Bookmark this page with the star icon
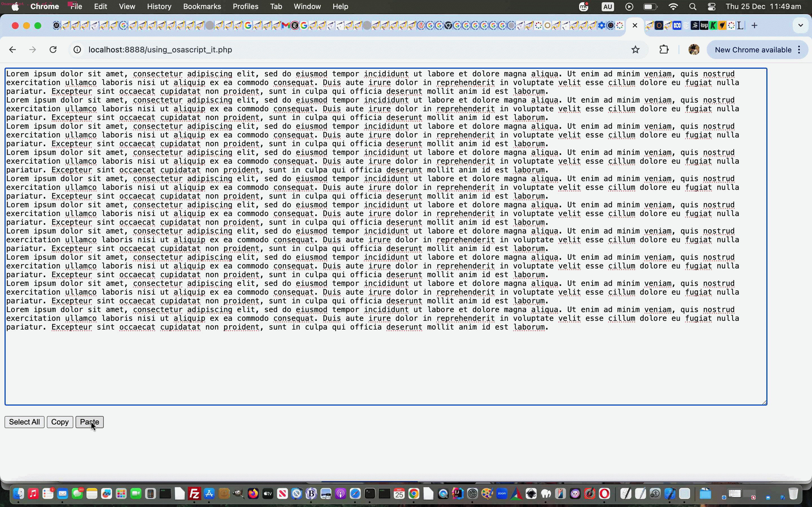 635,50
